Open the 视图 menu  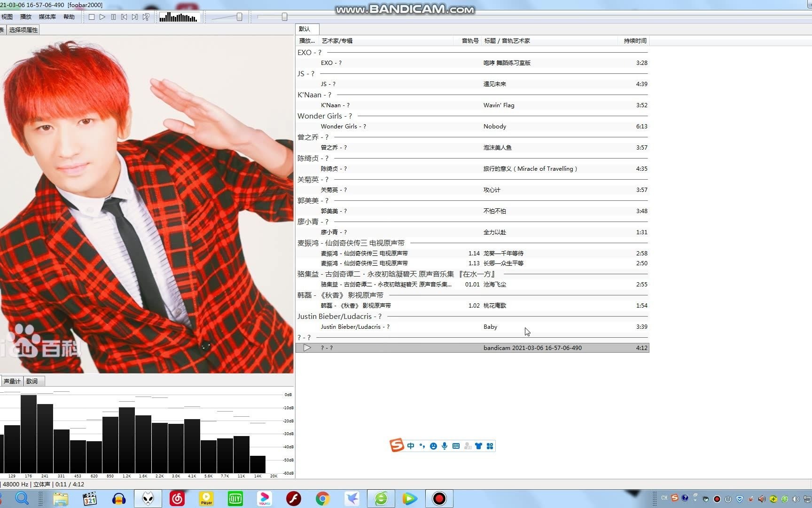[x=7, y=17]
